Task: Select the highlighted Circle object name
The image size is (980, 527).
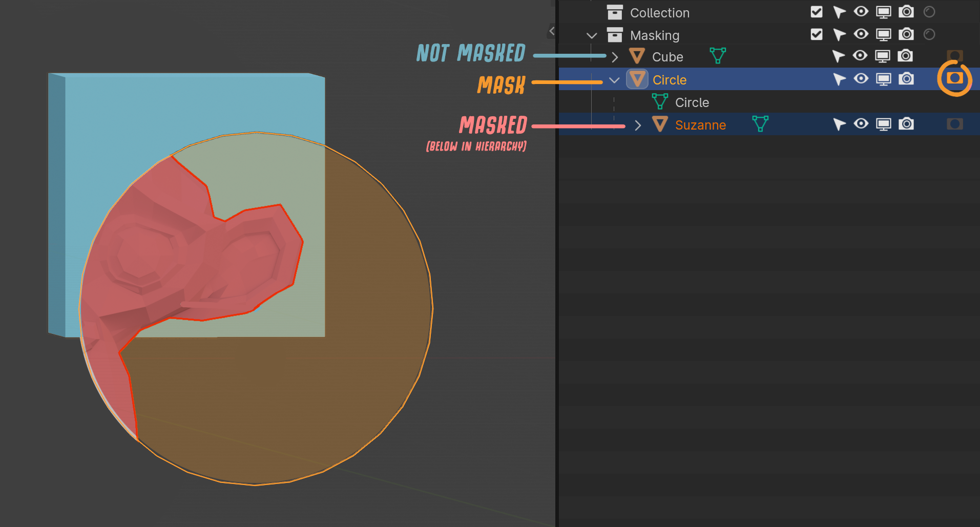Action: [670, 80]
